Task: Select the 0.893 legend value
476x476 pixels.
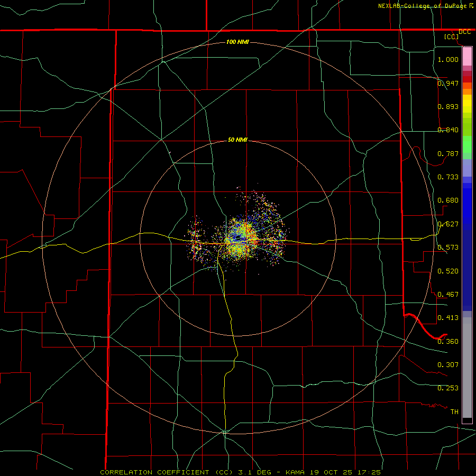Action: (x=448, y=106)
